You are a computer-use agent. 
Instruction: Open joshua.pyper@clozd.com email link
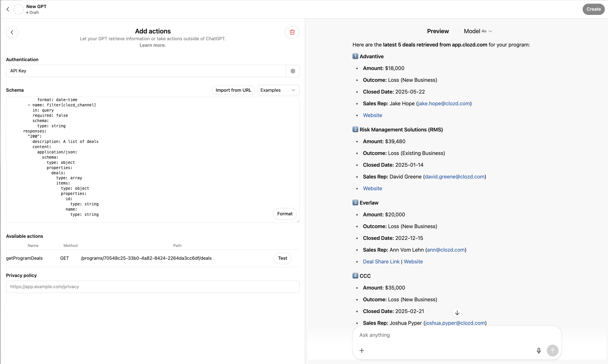455,323
